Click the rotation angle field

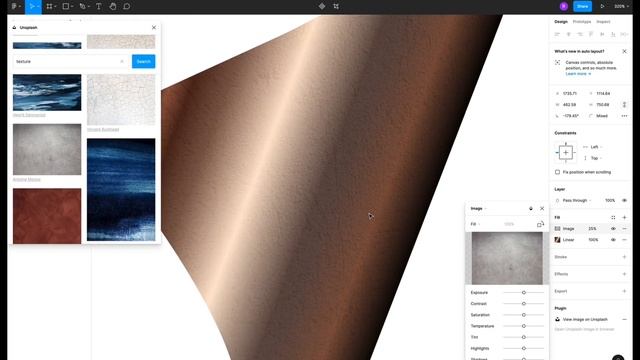[570, 116]
